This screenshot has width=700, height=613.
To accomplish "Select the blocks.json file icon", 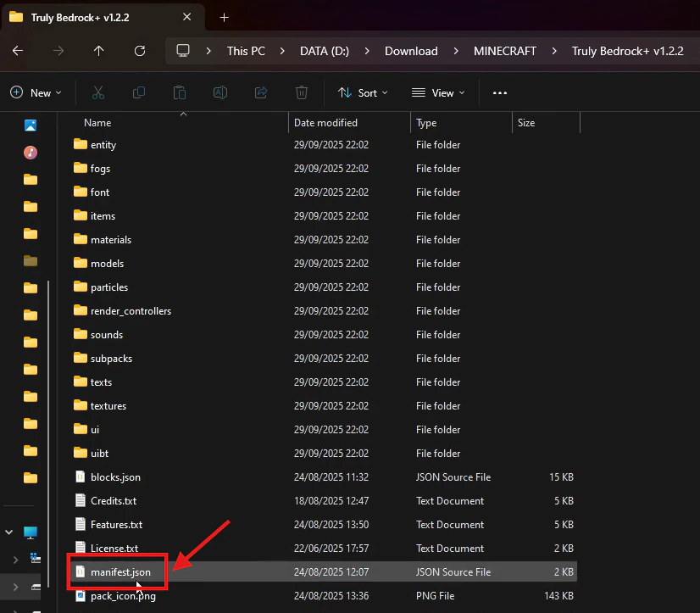I will click(81, 476).
